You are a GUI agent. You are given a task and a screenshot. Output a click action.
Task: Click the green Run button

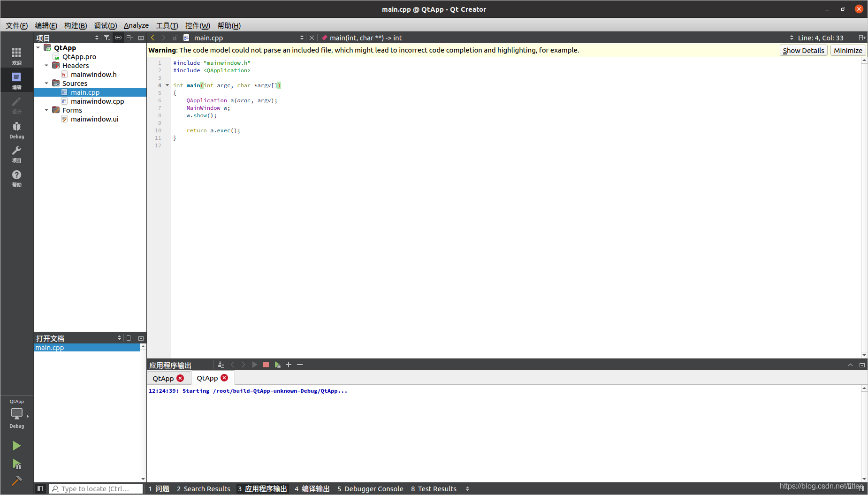16,445
